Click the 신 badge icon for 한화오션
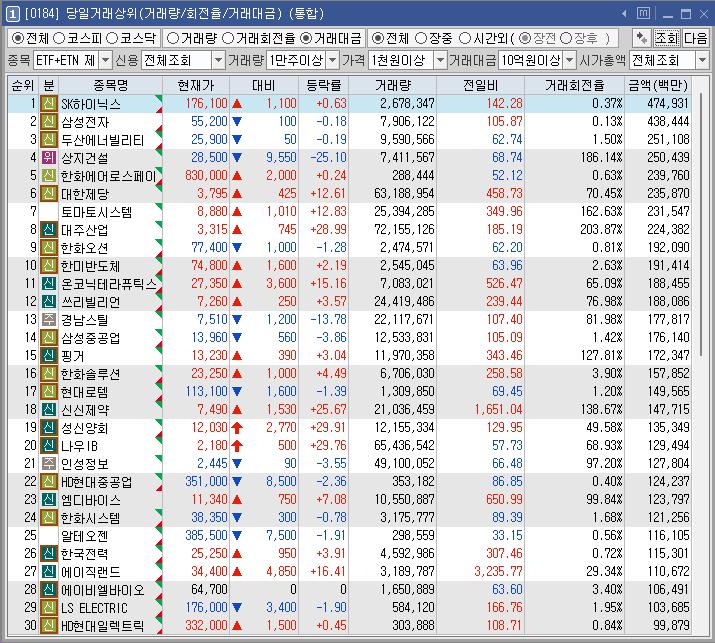Viewport: 715px width, 643px height. click(x=48, y=248)
